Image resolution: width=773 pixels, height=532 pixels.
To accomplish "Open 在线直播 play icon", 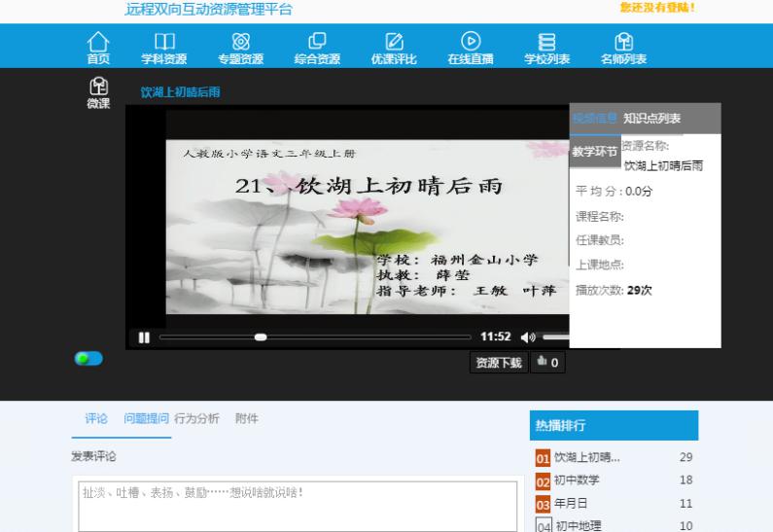I will click(471, 42).
